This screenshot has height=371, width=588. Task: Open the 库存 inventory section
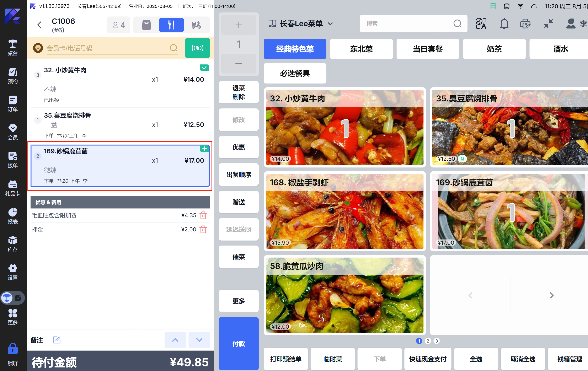pyautogui.click(x=13, y=244)
